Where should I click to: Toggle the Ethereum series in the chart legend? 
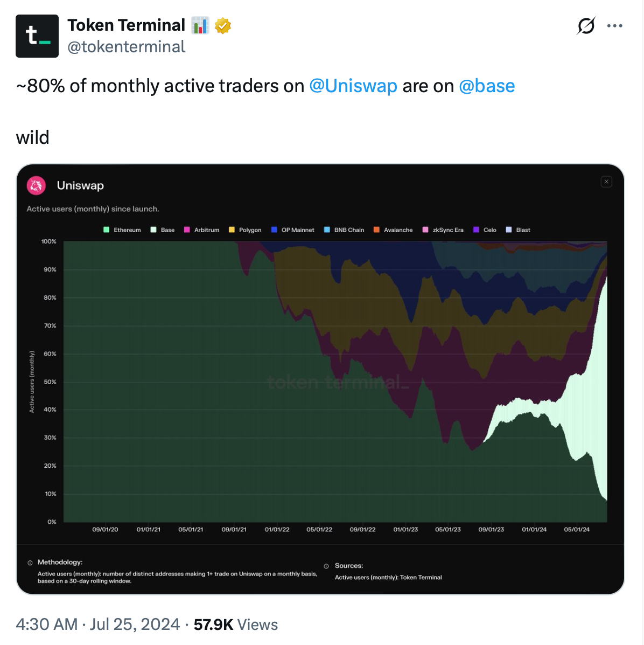coord(122,230)
